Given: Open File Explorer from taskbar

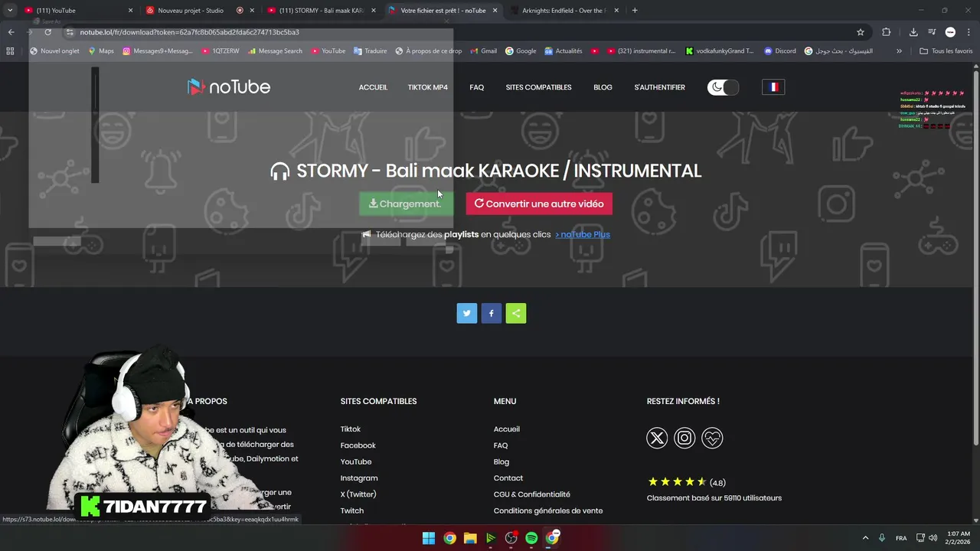Looking at the screenshot, I should point(470,538).
